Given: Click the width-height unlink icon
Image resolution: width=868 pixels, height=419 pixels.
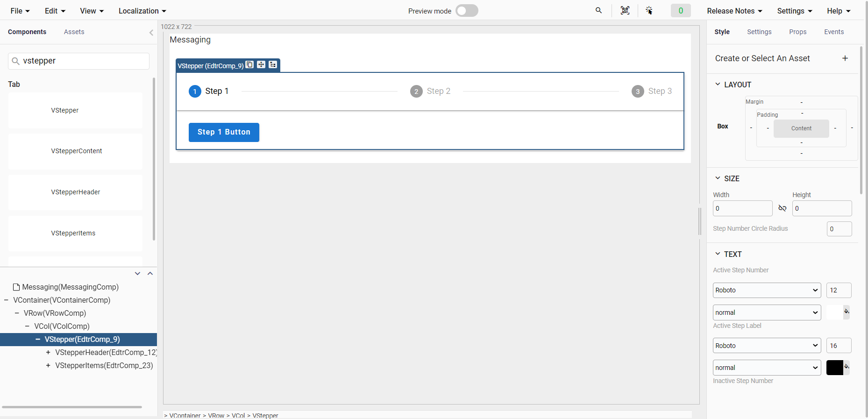Looking at the screenshot, I should tap(782, 208).
